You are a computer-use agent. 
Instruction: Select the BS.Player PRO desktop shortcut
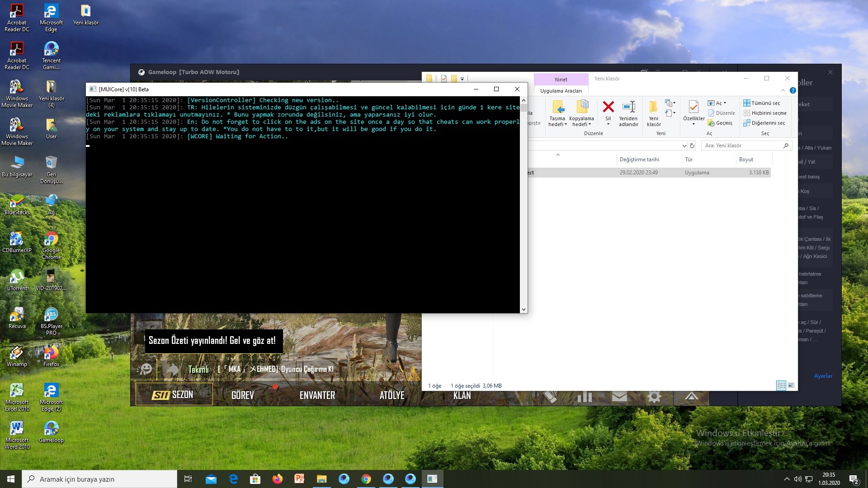tap(51, 321)
